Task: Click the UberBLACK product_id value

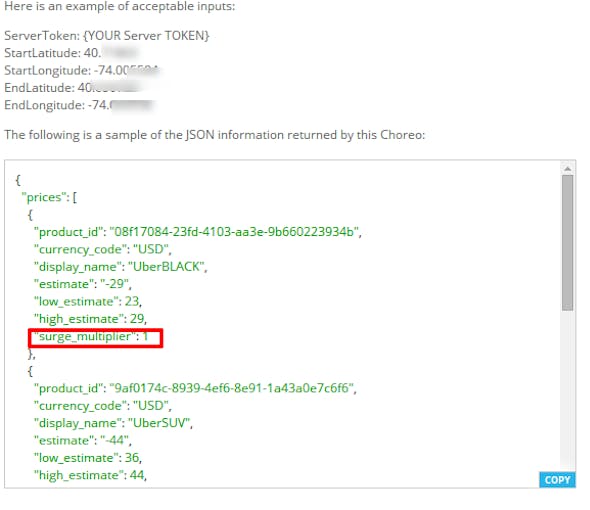Action: pos(235,231)
